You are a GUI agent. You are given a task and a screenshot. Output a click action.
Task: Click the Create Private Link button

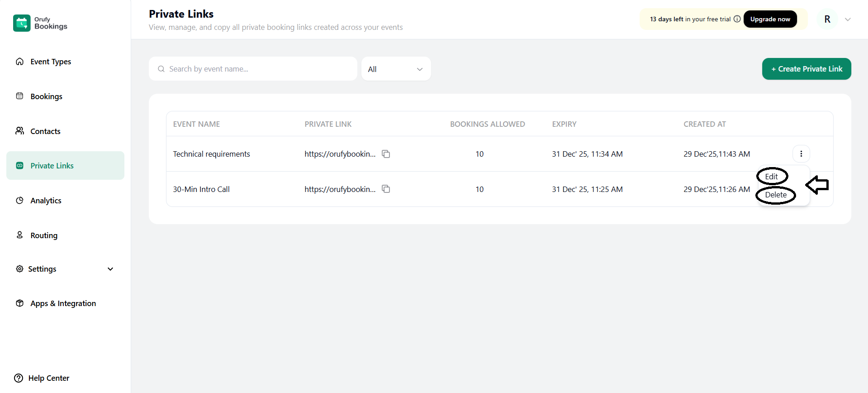(806, 69)
